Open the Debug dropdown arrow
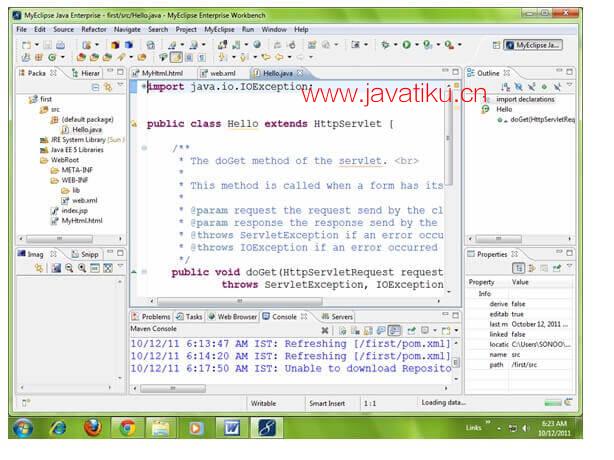 click(395, 45)
